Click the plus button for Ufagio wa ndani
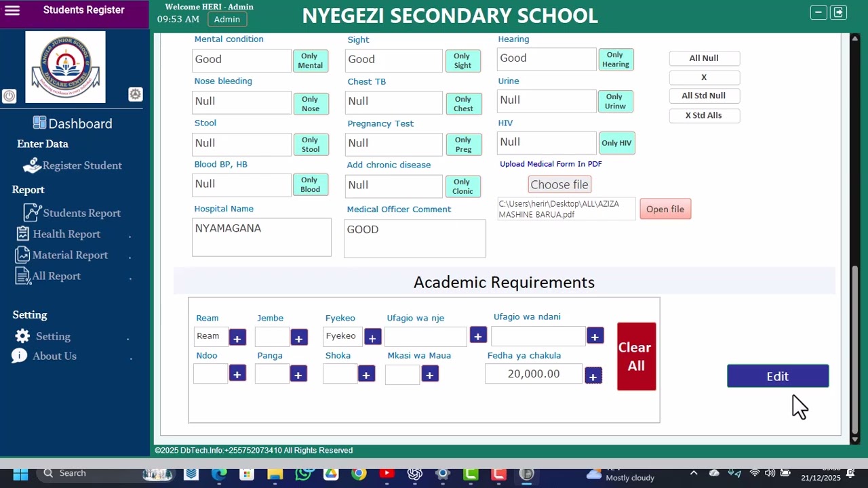The height and width of the screenshot is (488, 868). coord(595,335)
